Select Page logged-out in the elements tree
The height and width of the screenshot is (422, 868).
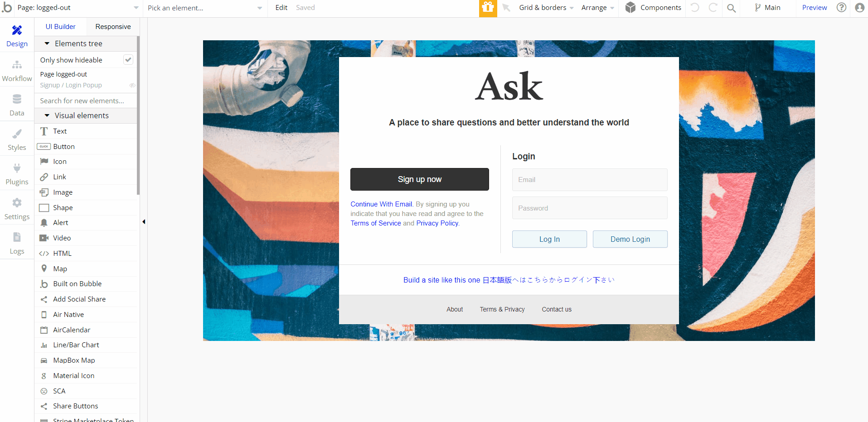tap(63, 74)
